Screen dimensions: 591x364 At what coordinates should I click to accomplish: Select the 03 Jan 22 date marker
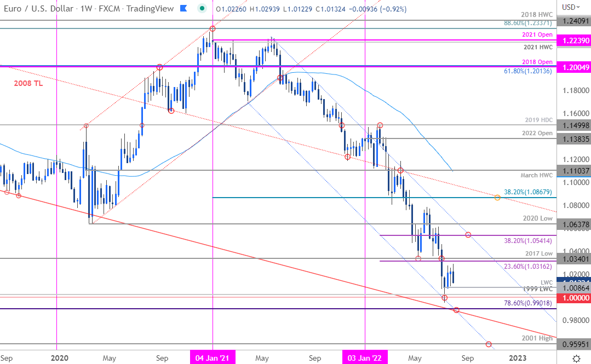[365, 357]
